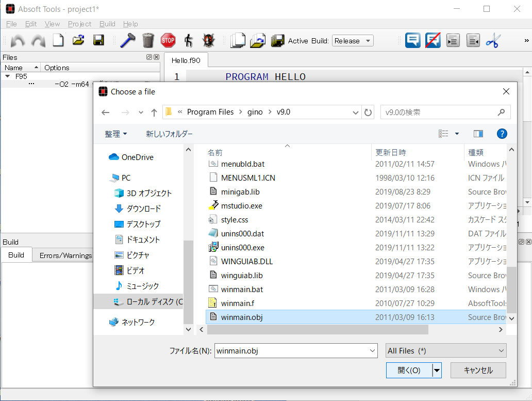Click the running man Execute icon
532x401 pixels.
[188, 40]
